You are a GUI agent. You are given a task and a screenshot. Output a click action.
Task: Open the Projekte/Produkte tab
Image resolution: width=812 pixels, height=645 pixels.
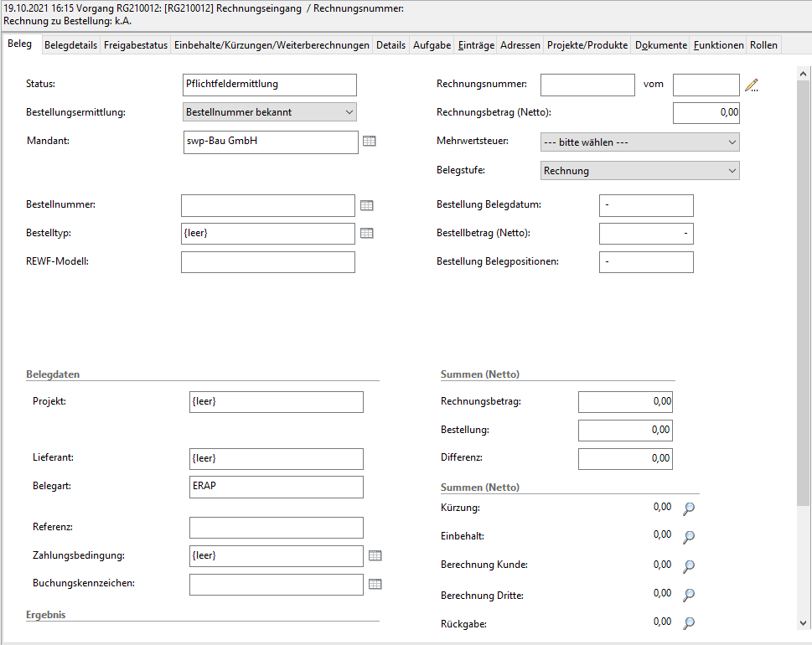(x=587, y=45)
